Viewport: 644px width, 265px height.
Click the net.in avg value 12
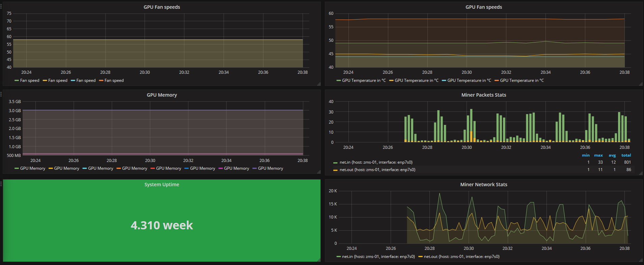pos(614,162)
